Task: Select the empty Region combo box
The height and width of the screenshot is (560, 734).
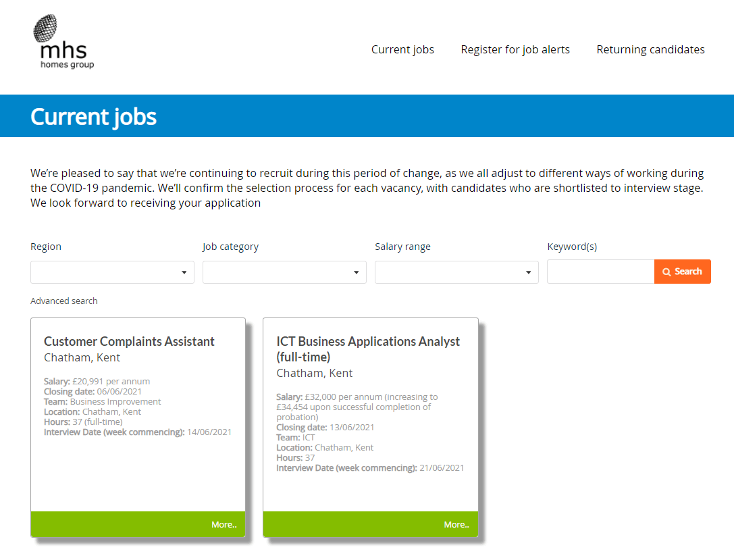Action: 108,272
